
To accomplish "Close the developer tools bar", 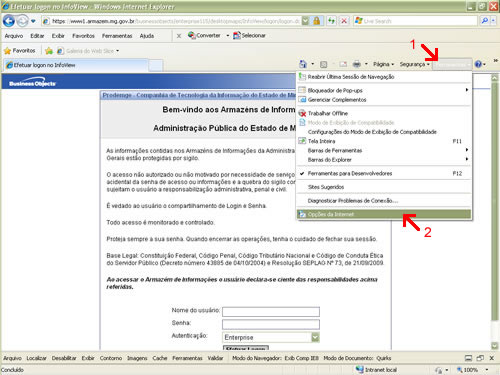I will point(492,358).
